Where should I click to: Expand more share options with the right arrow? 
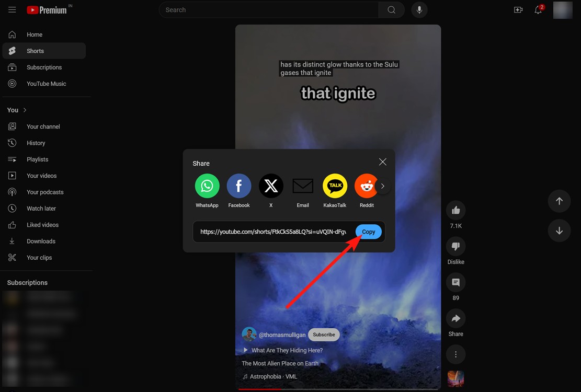[x=382, y=186]
